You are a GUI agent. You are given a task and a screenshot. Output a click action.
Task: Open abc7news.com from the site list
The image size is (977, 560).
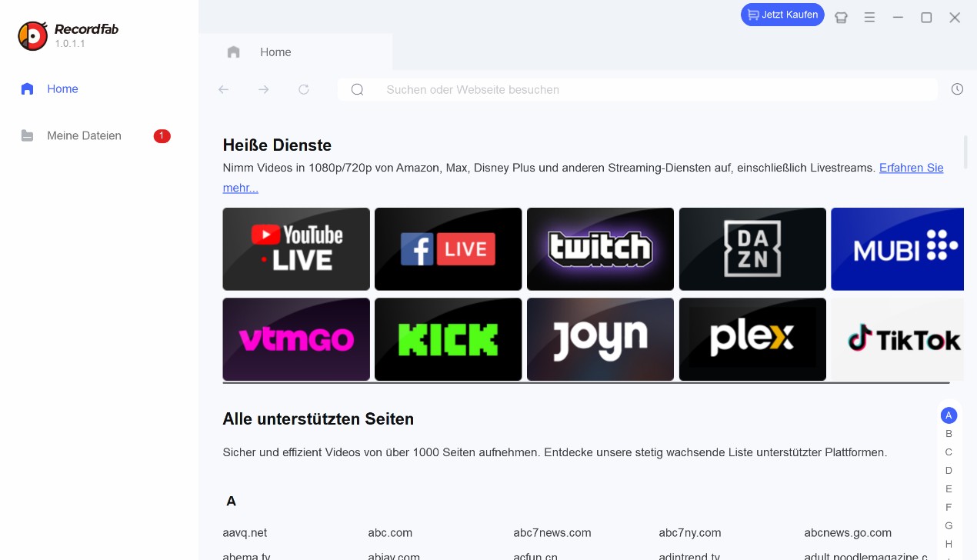552,533
